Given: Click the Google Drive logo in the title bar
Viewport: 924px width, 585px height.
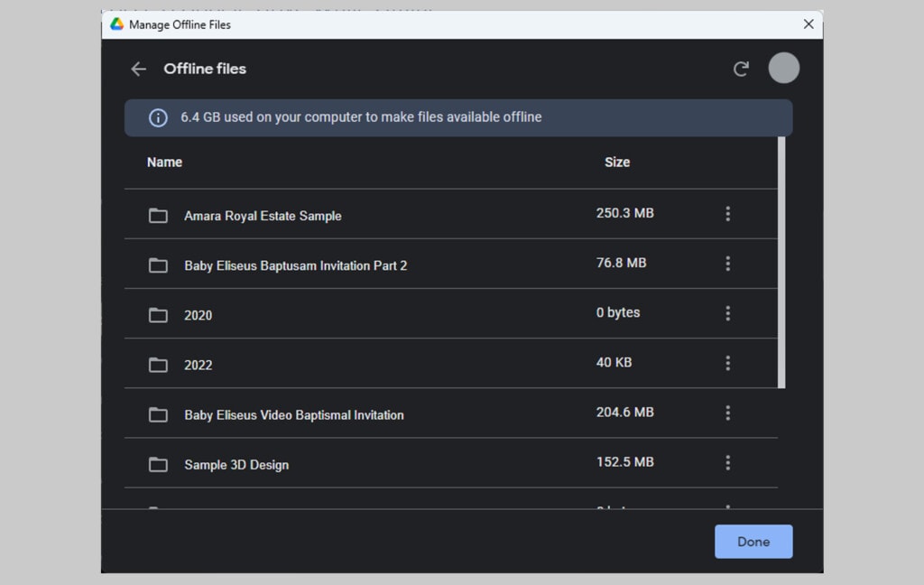Looking at the screenshot, I should click(x=116, y=24).
